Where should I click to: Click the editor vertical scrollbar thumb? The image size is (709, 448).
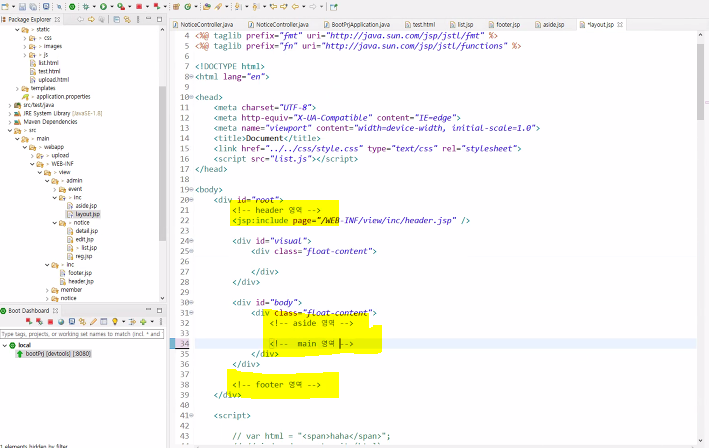[700, 81]
